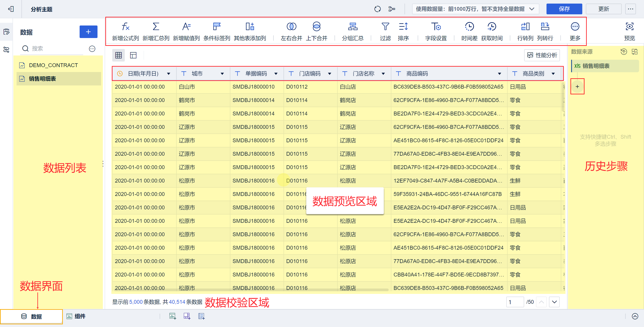The height and width of the screenshot is (327, 644).
Task: Collapse the bottom panel with the arrow
Action: 635,316
